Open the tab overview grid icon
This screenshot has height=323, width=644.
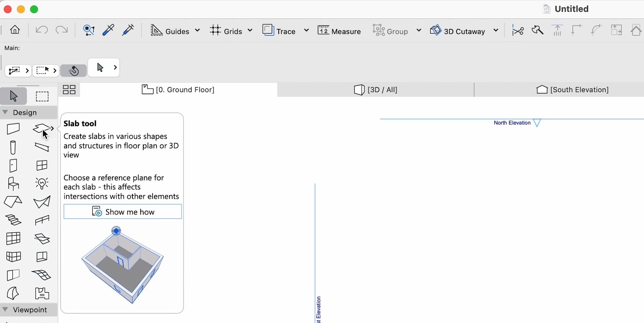(x=70, y=90)
